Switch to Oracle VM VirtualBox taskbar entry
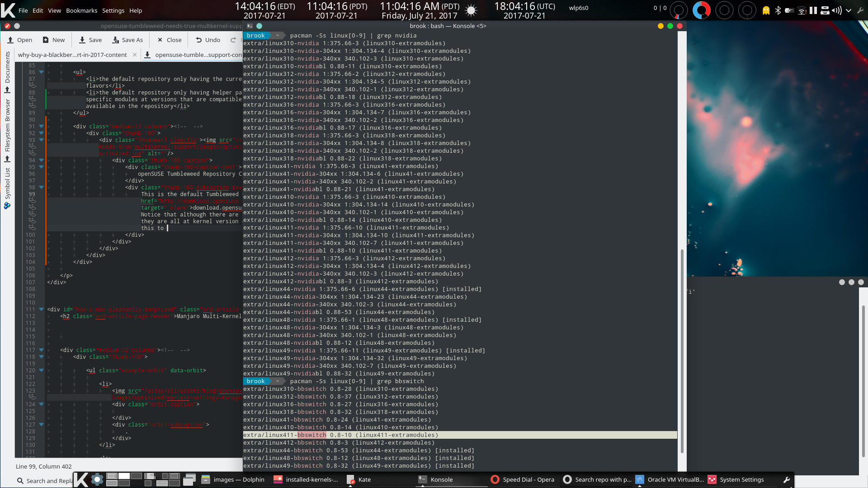 669,480
